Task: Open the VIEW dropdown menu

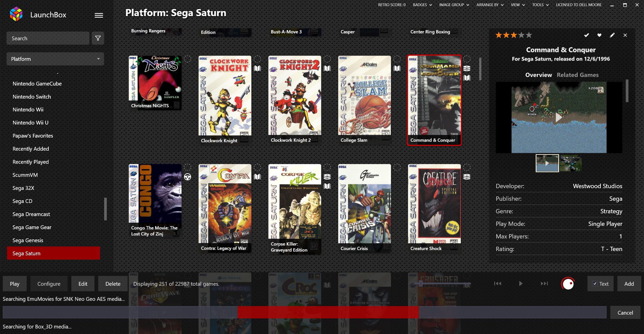Action: [518, 5]
